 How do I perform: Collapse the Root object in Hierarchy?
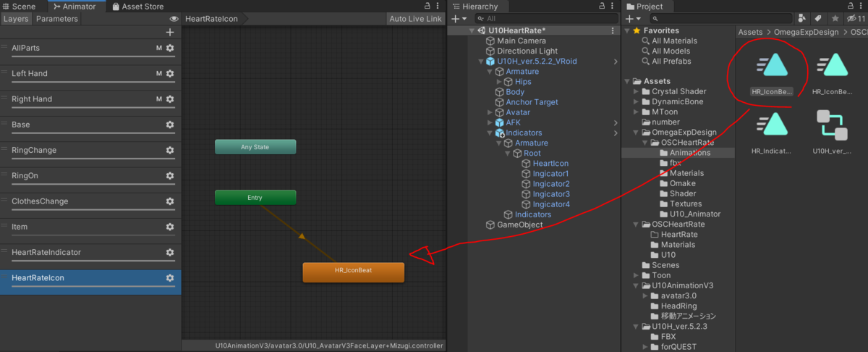pyautogui.click(x=508, y=154)
